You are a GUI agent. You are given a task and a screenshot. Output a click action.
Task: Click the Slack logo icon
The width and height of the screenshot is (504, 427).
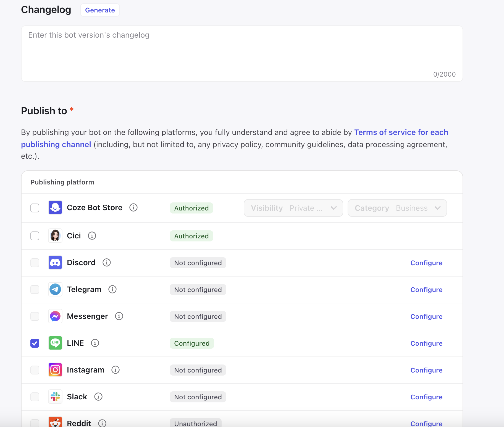[55, 397]
